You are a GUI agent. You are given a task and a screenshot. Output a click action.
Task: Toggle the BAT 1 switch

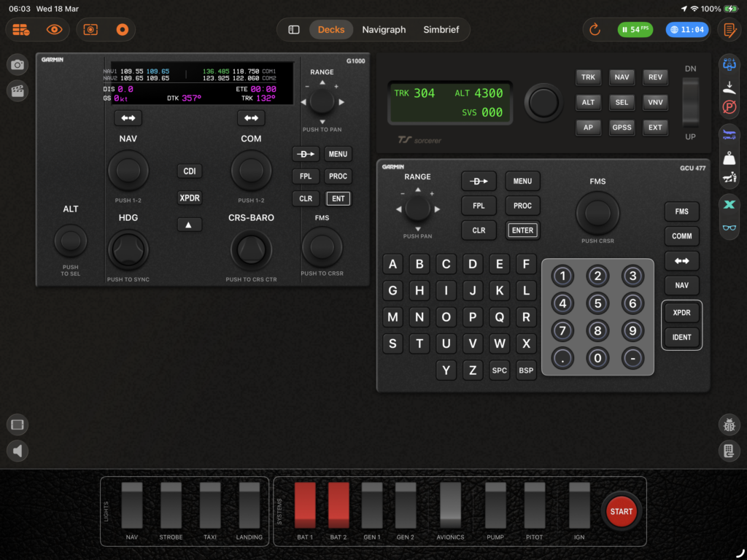[305, 505]
